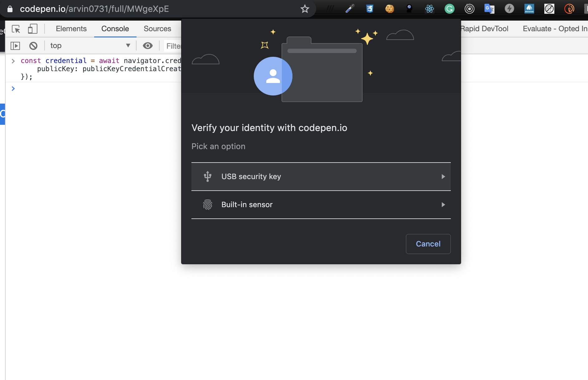Cancel the identity verification dialog
Viewport: 588px width, 380px height.
(428, 244)
